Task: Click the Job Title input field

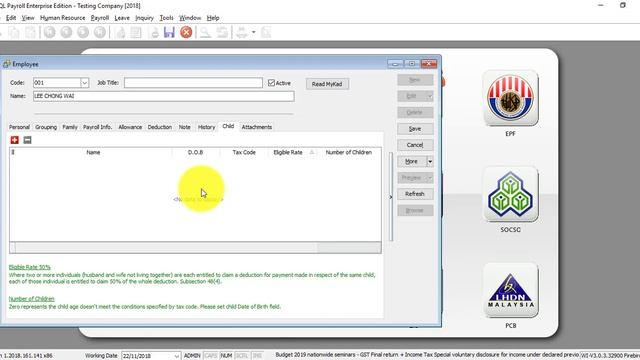Action: click(193, 83)
